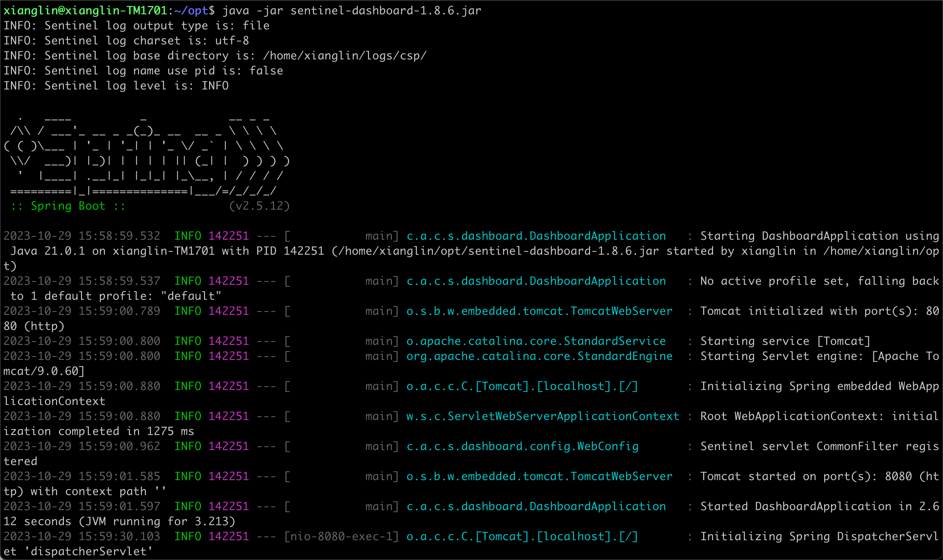Click the message 'Tomcat started on port(s): 8080 (ht'
Viewport: 943px width, 560px height.
point(820,477)
